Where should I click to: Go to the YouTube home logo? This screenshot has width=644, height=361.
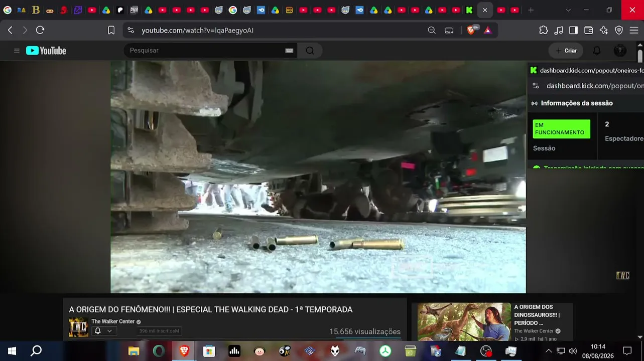point(46,51)
